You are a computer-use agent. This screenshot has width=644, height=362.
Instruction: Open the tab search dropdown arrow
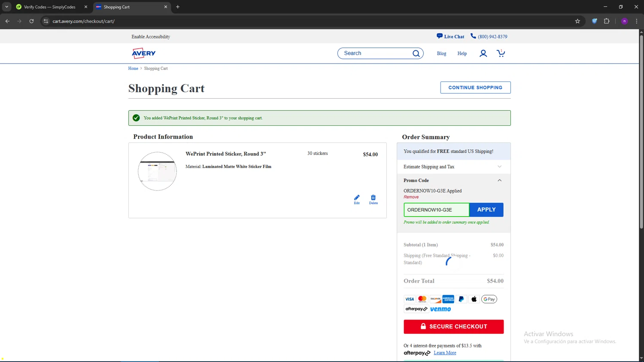tap(6, 7)
